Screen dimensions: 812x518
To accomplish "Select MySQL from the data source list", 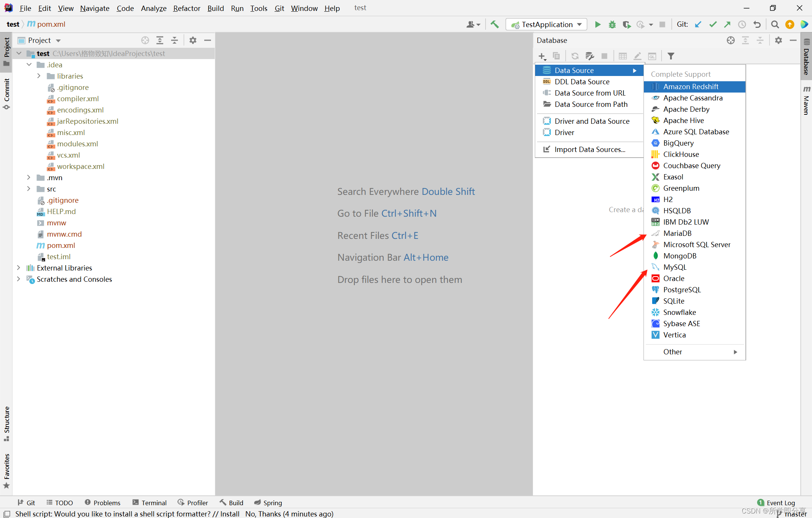I will [x=675, y=267].
